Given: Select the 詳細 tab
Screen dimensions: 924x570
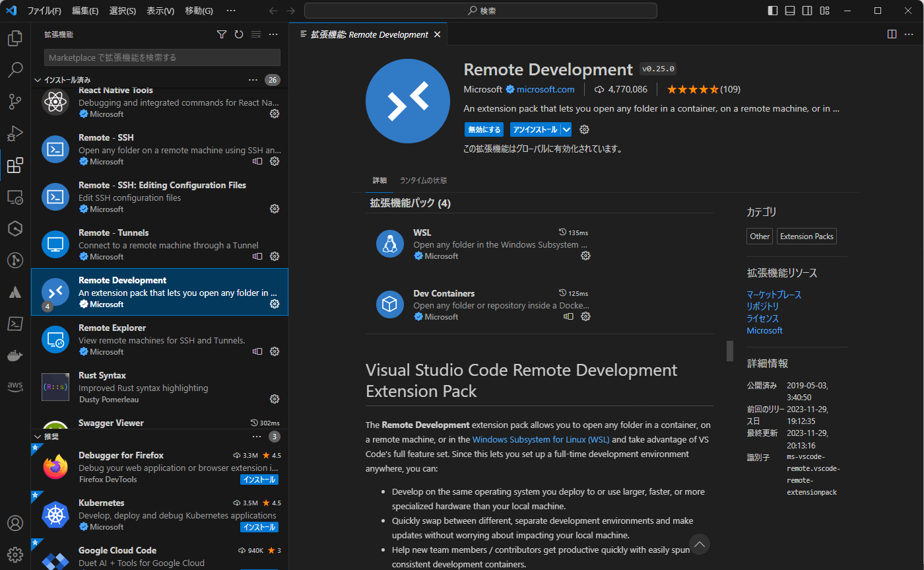Looking at the screenshot, I should point(379,180).
